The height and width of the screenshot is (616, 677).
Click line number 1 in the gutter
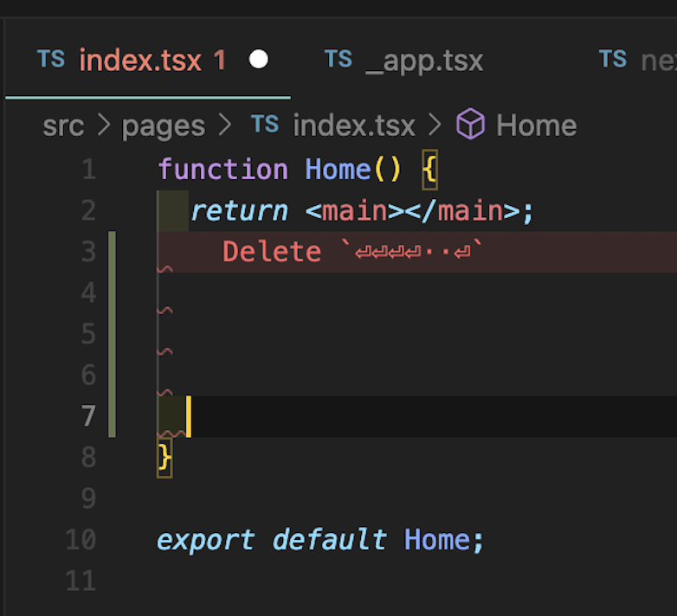tap(89, 169)
